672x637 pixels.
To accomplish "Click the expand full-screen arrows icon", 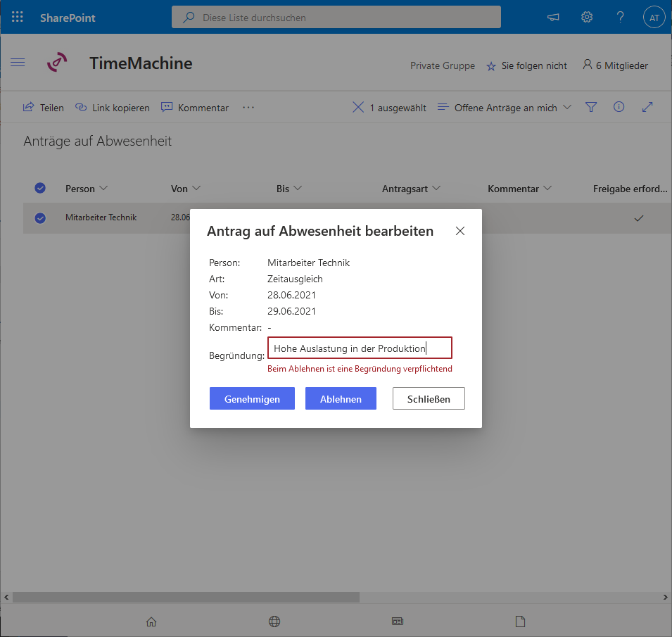I will (647, 107).
